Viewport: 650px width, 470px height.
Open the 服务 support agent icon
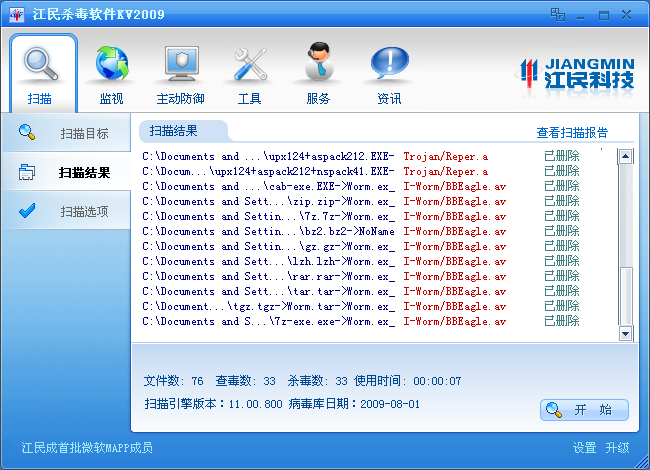[x=319, y=61]
